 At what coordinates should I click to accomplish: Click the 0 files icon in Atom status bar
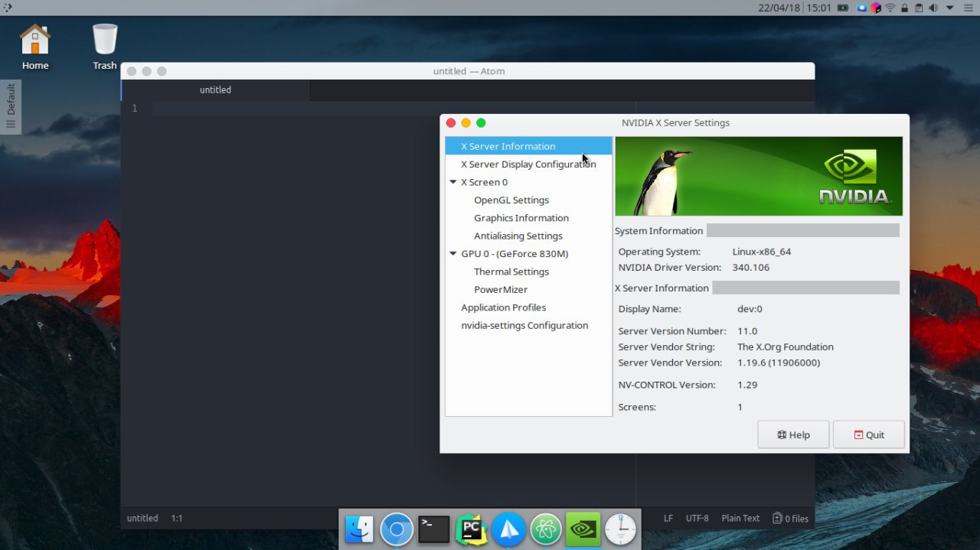pos(790,518)
